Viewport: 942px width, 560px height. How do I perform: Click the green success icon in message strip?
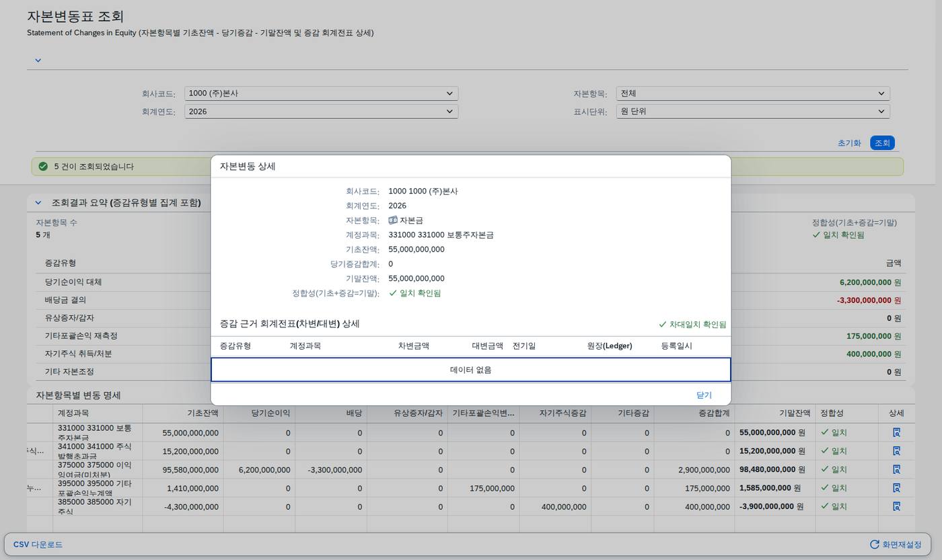pos(43,167)
